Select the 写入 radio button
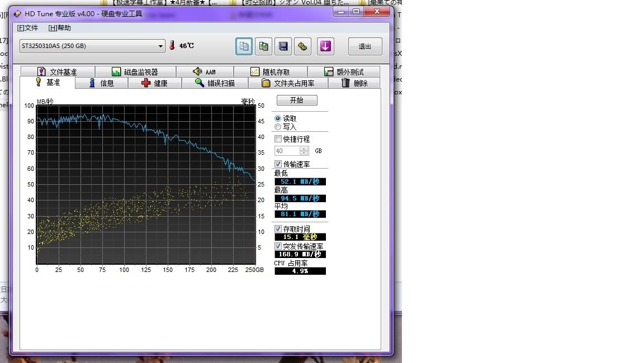 tap(278, 127)
